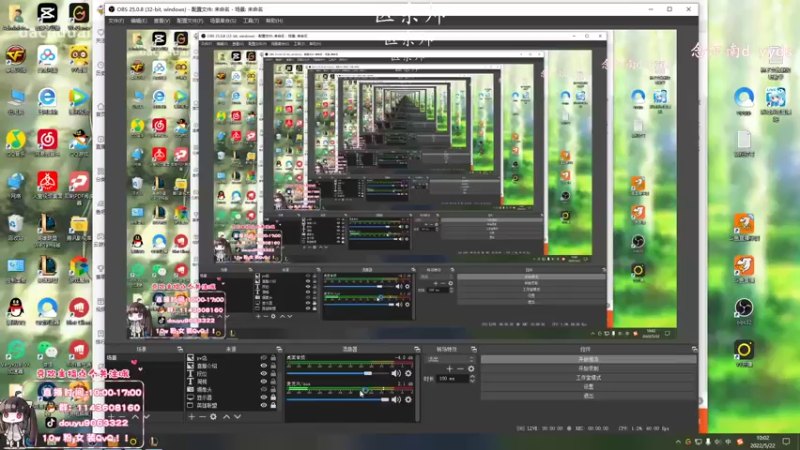This screenshot has height=450, width=800.
Task: Open the 剪映 CapCut desktop shortcut
Action: [x=47, y=16]
